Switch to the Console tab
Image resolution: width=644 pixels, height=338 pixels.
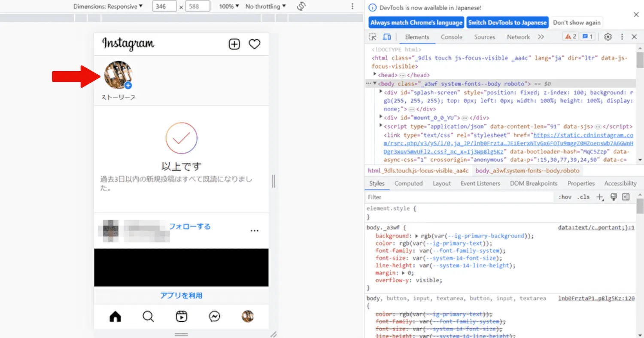[452, 37]
